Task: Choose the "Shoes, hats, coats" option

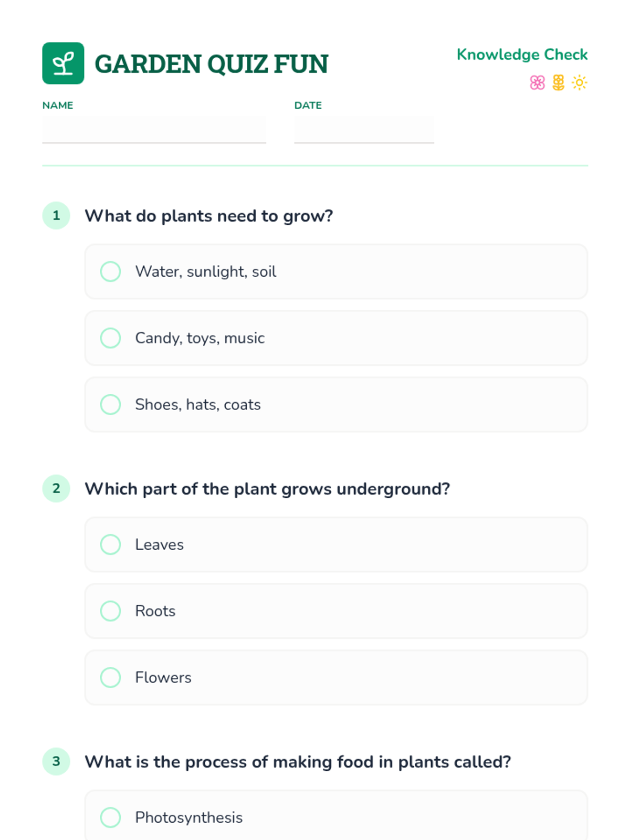Action: tap(111, 405)
